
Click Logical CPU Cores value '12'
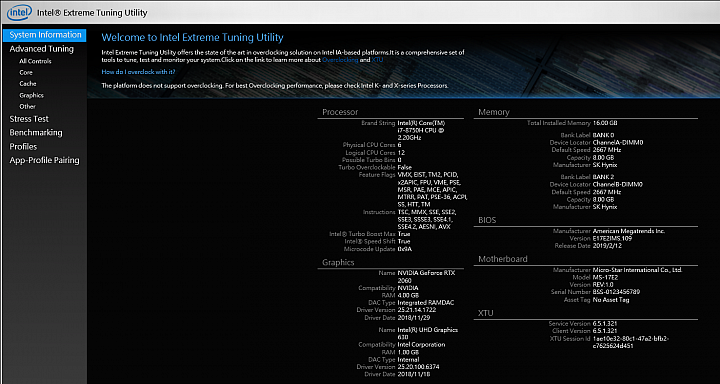pyautogui.click(x=401, y=152)
